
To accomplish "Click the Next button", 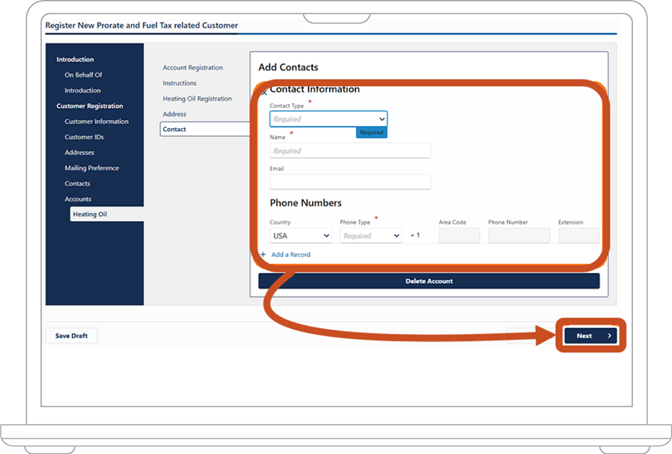I will 591,336.
